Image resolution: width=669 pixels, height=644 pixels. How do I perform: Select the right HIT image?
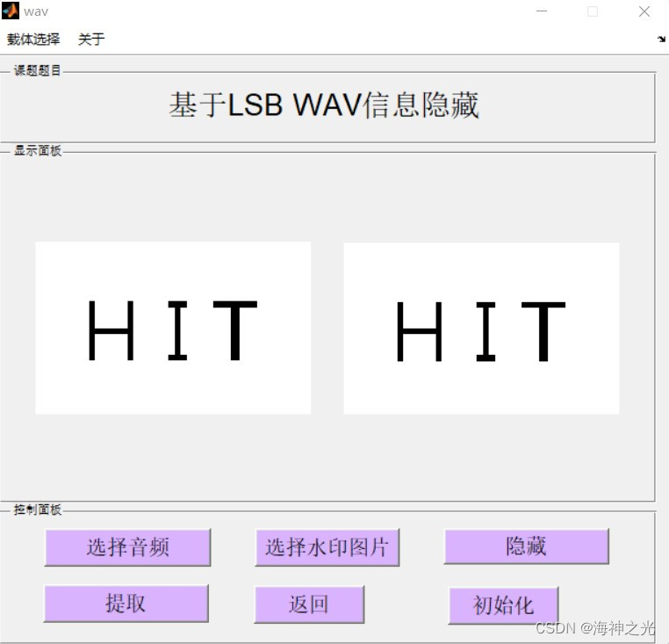(x=481, y=329)
